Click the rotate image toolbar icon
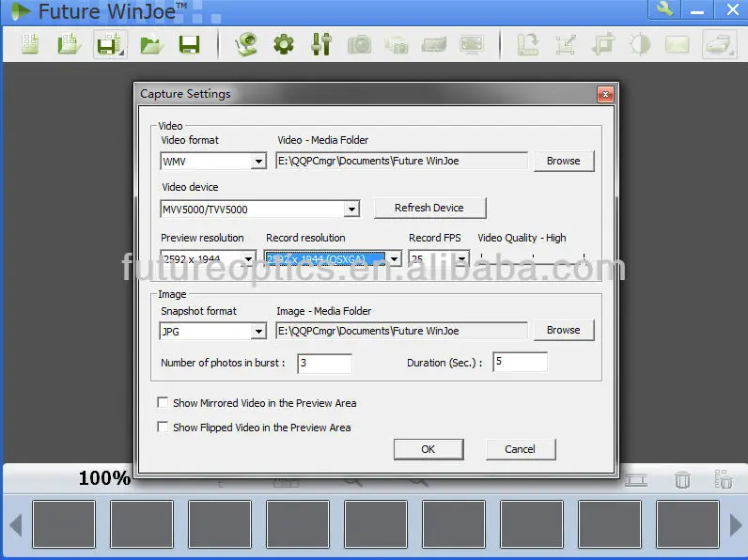Screen dimensions: 748x560 pyautogui.click(x=528, y=45)
